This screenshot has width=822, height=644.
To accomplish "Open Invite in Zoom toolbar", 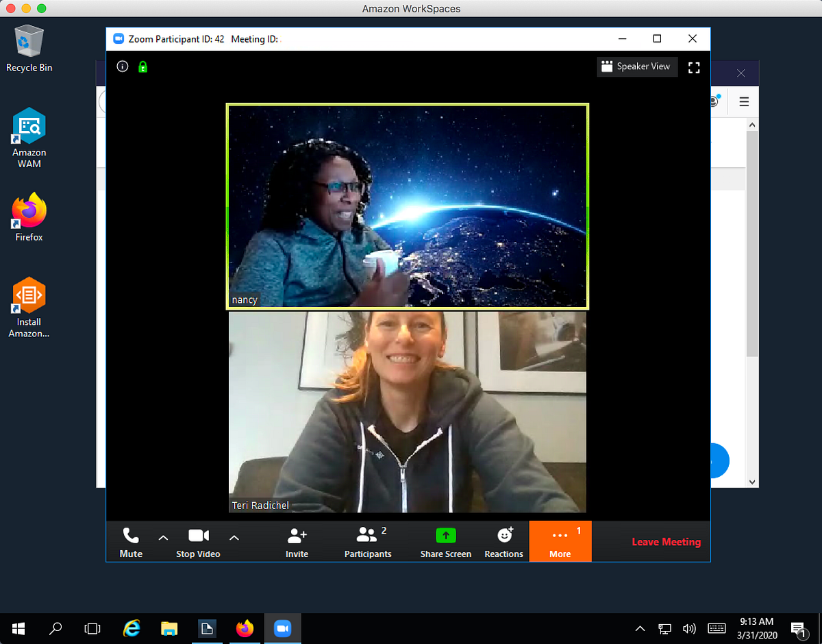I will point(297,541).
